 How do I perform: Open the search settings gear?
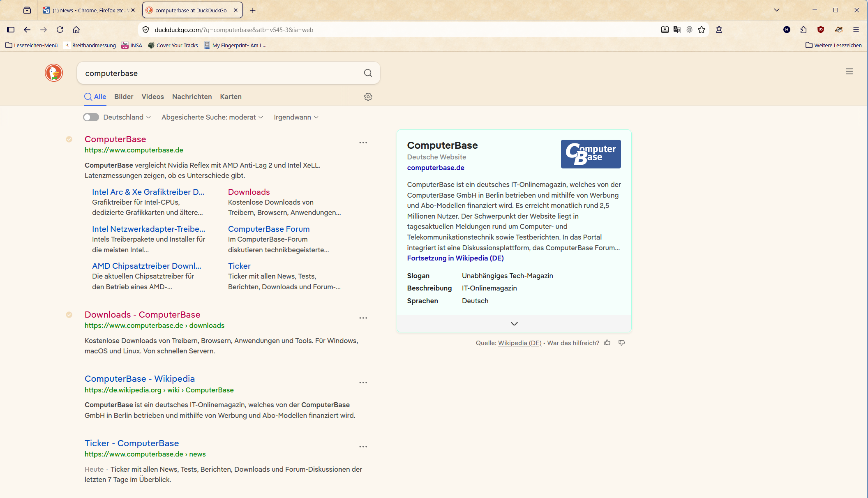368,97
